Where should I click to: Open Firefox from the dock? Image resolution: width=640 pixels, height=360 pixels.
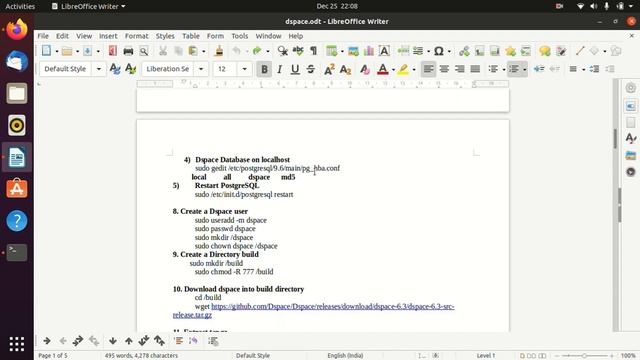pos(17,30)
